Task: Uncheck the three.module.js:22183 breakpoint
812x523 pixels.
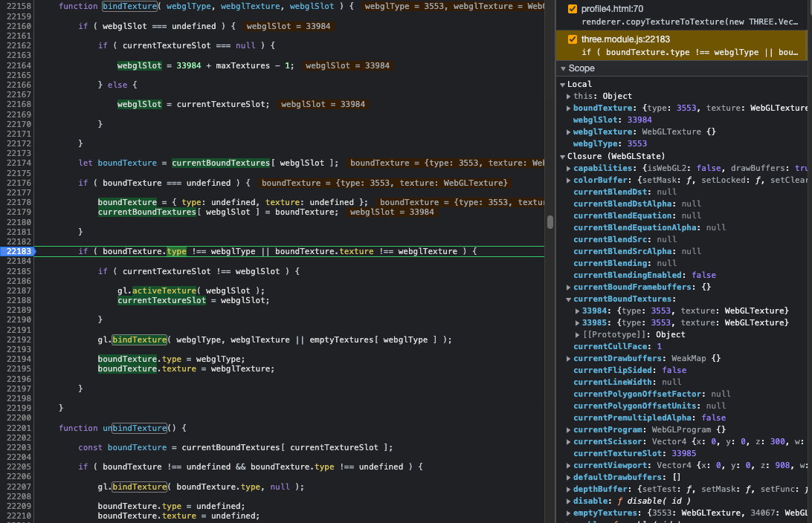Action: [573, 39]
